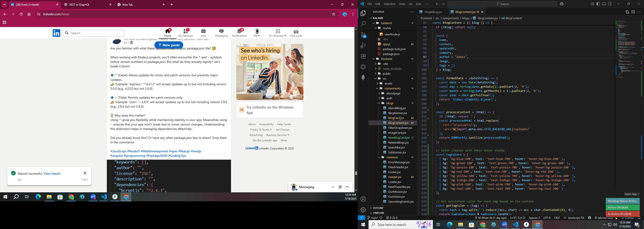Click Post a job icon on LinkedIn

(296, 33)
